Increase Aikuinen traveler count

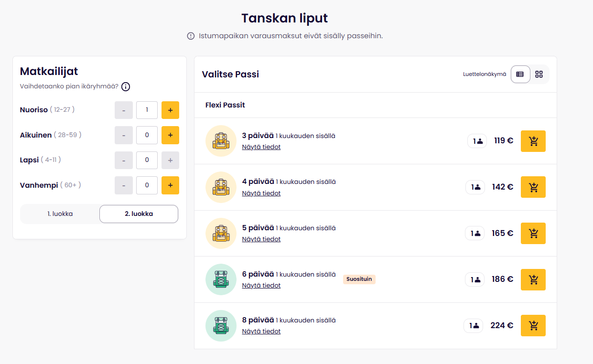pyautogui.click(x=170, y=135)
